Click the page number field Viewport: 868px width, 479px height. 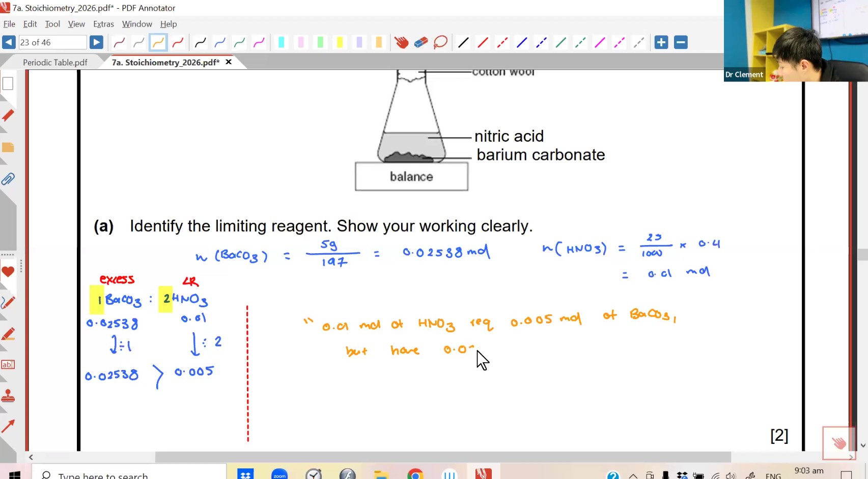tap(52, 42)
